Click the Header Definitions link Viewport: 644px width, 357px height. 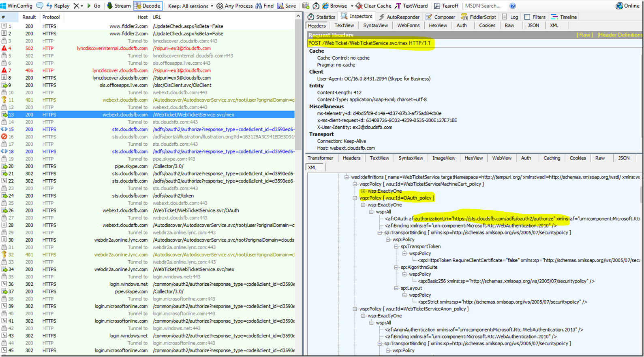(620, 35)
